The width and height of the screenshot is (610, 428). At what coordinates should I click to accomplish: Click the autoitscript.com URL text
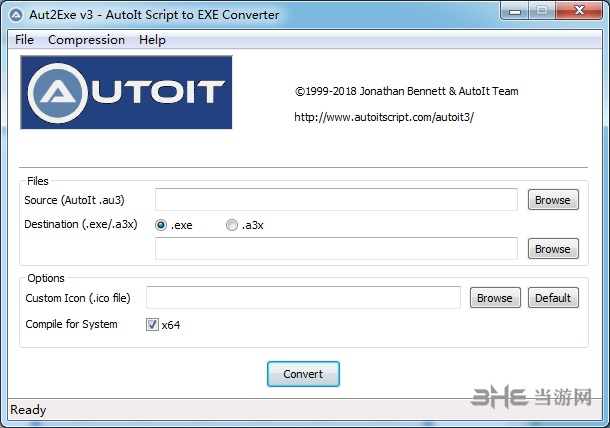pos(384,117)
